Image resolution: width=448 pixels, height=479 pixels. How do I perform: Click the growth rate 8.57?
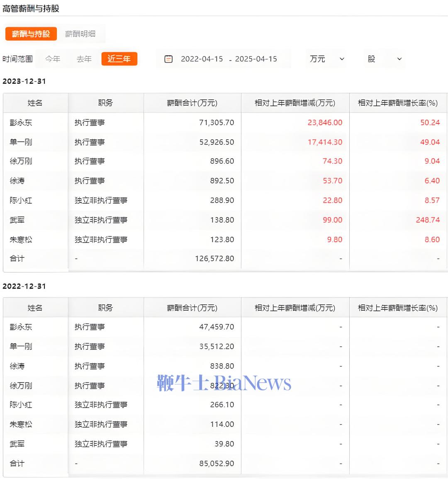click(x=432, y=200)
